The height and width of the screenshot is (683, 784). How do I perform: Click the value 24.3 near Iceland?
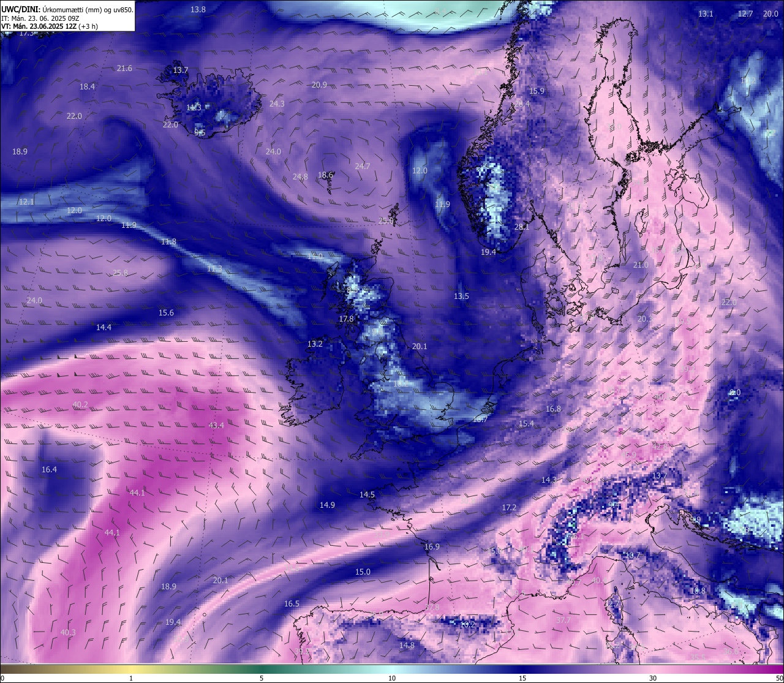[x=277, y=104]
